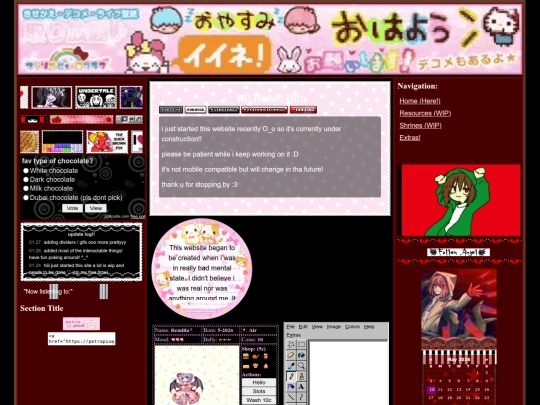Click the pet Slots action button
The width and height of the screenshot is (540, 405).
259,391
